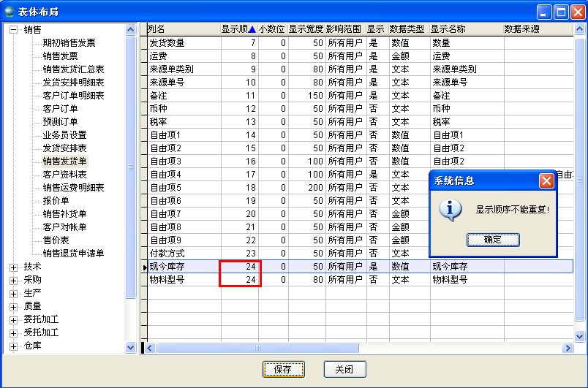Image resolution: width=588 pixels, height=388 pixels.
Task: Click the tree panel's scroll down arrow
Action: click(x=131, y=348)
